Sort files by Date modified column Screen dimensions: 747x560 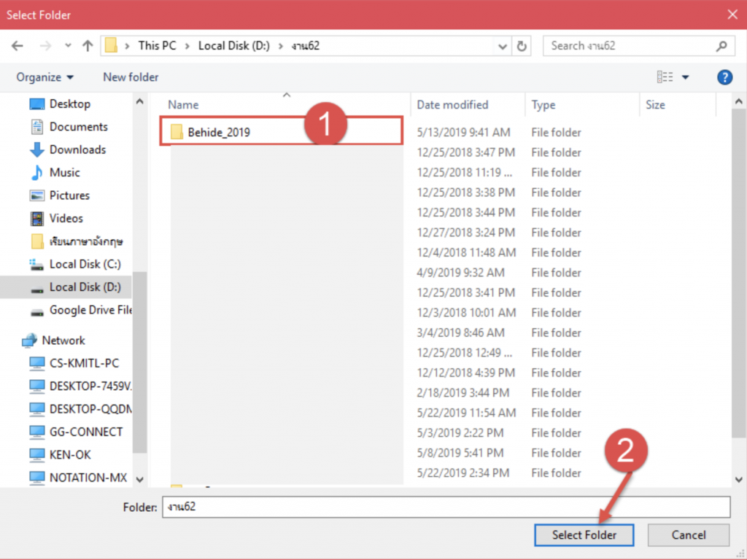point(452,105)
